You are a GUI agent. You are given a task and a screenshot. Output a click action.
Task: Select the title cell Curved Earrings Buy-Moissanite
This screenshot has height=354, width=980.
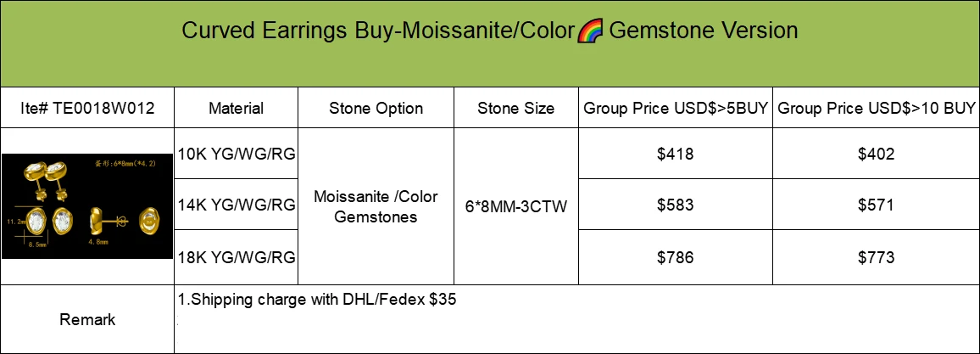click(x=490, y=44)
